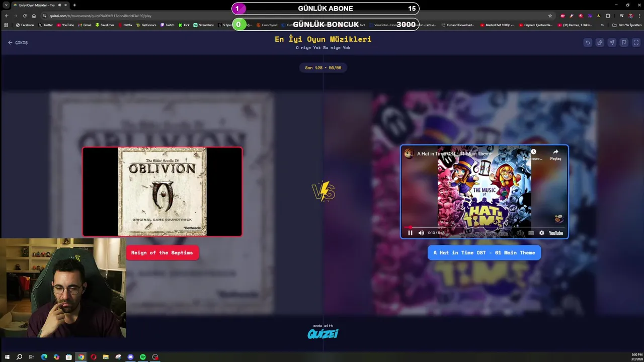Open Microsoft Store from taskbar

[68, 357]
